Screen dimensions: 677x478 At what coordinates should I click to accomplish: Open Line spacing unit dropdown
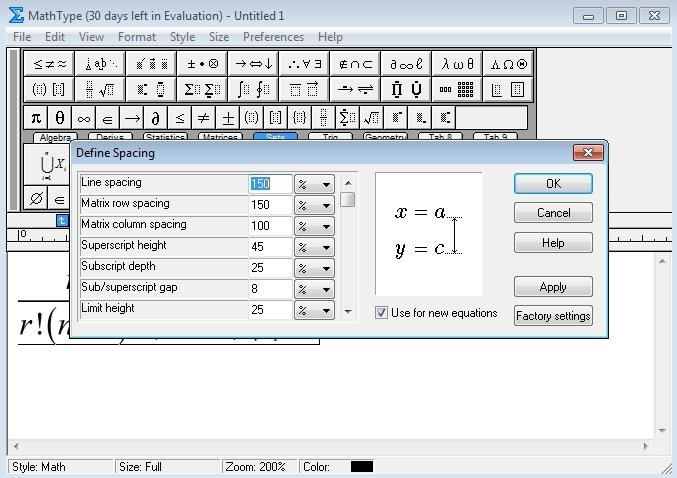[314, 184]
